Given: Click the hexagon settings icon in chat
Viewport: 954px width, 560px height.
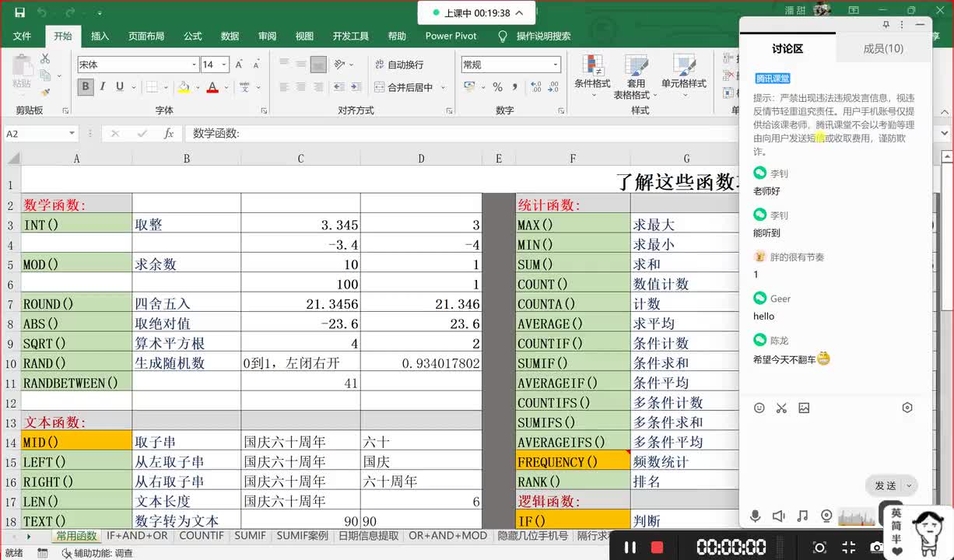Looking at the screenshot, I should [907, 408].
